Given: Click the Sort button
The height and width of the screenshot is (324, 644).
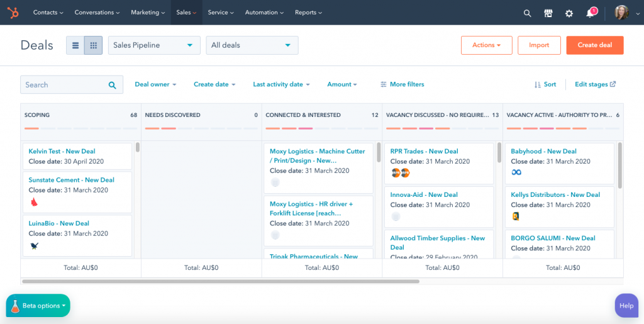Looking at the screenshot, I should [x=545, y=84].
